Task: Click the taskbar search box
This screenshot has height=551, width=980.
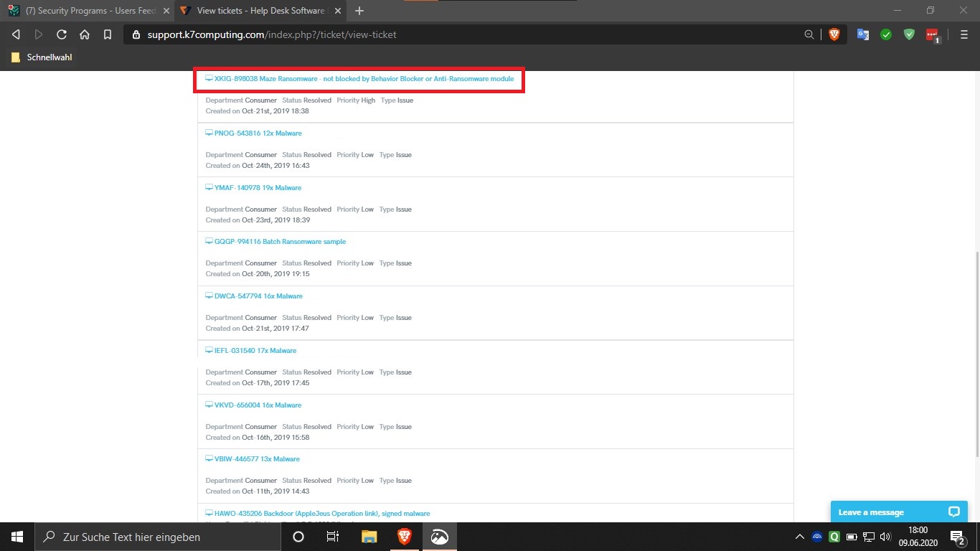Action: coord(158,537)
